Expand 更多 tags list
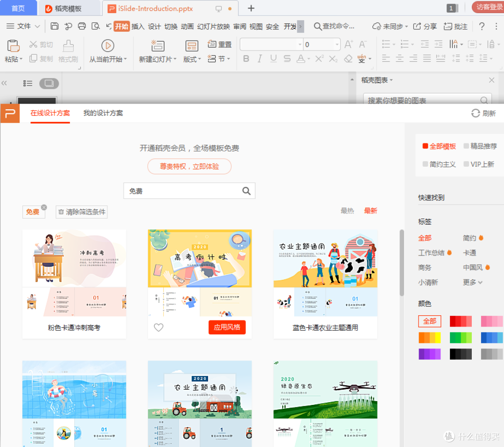 pyautogui.click(x=472, y=282)
